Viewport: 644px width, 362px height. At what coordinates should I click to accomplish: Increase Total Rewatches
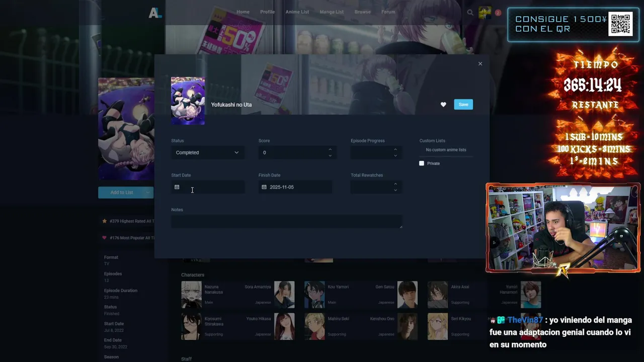point(395,184)
